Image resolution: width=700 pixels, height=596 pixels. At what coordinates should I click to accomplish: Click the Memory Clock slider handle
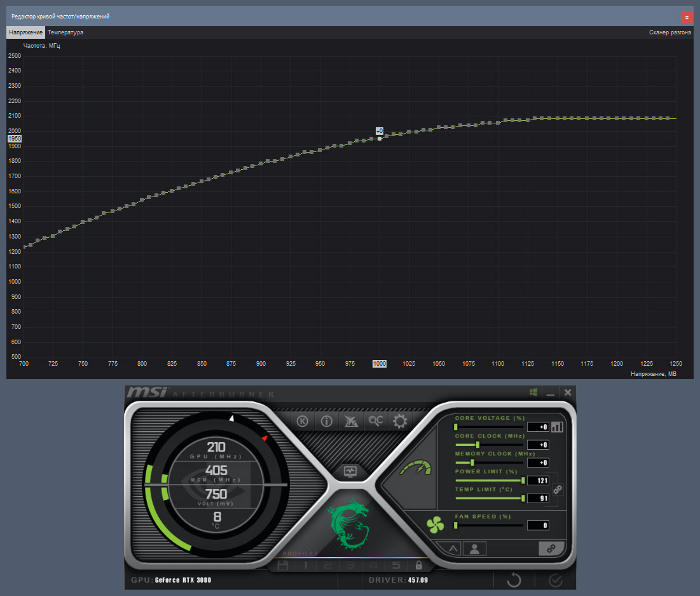click(472, 463)
